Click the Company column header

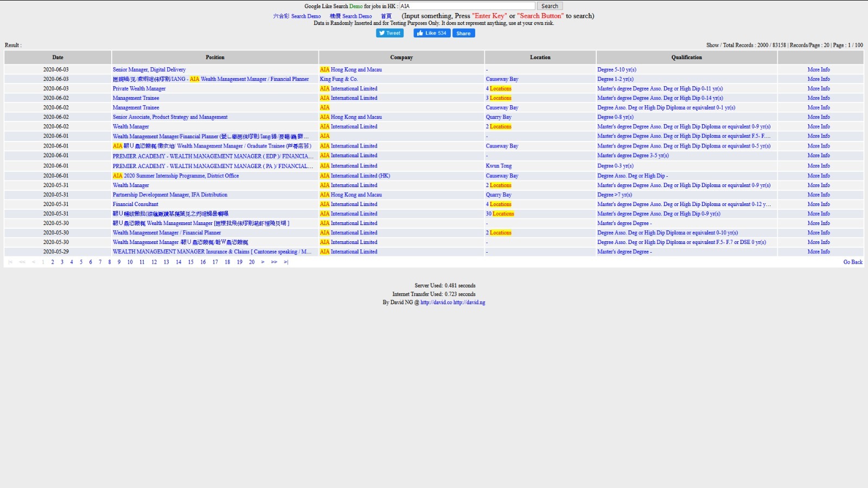[x=401, y=57]
